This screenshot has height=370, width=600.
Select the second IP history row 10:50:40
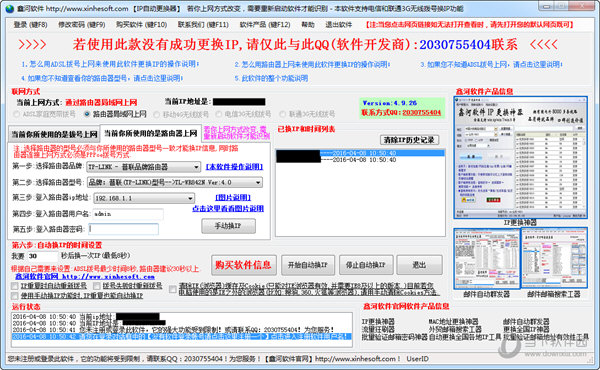(360, 160)
